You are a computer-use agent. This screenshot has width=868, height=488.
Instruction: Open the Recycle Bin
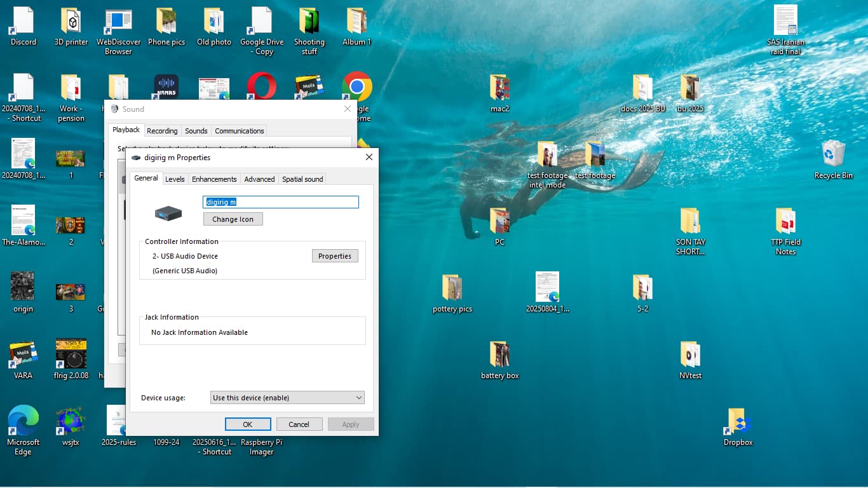[833, 154]
